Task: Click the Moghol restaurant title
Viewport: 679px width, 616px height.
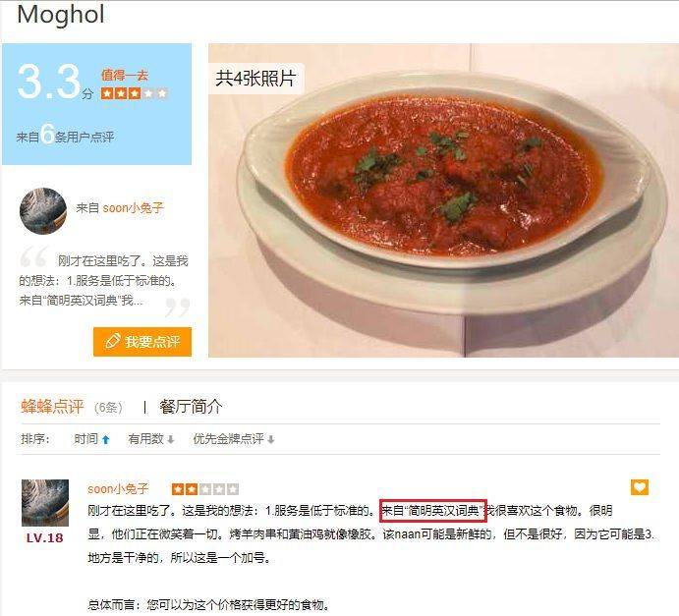Action: click(61, 15)
